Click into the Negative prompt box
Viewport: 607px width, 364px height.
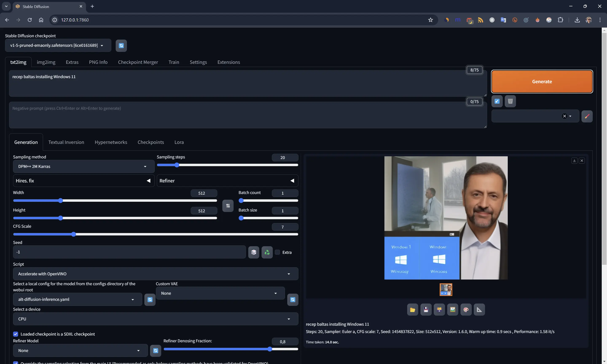[248, 115]
